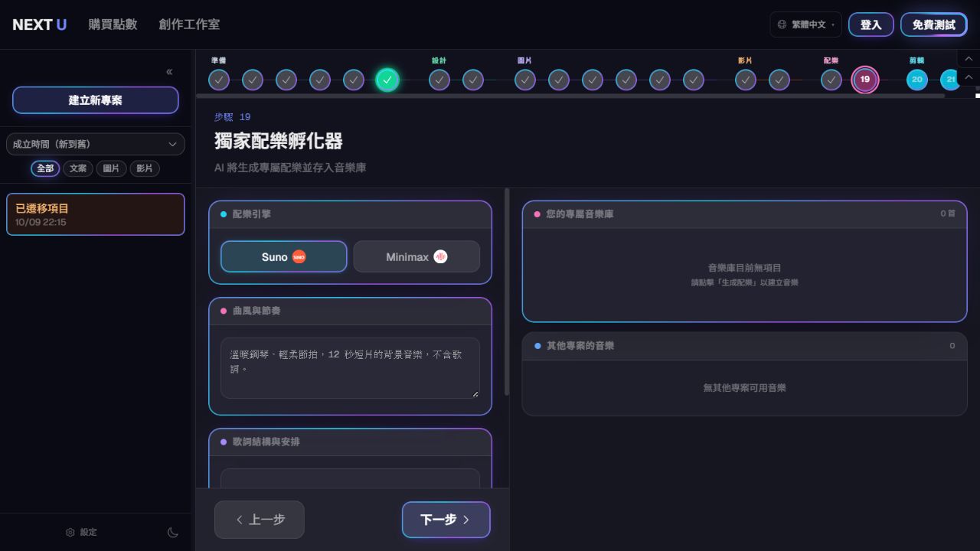The height and width of the screenshot is (551, 980).
Task: Click the 曲風與節奏 text area
Action: click(x=350, y=368)
